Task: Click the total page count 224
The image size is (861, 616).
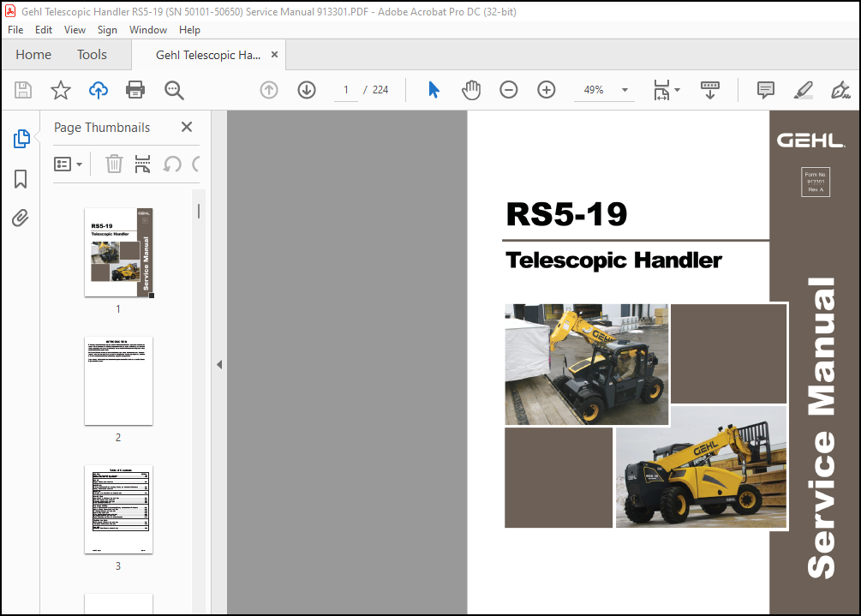Action: click(x=380, y=90)
